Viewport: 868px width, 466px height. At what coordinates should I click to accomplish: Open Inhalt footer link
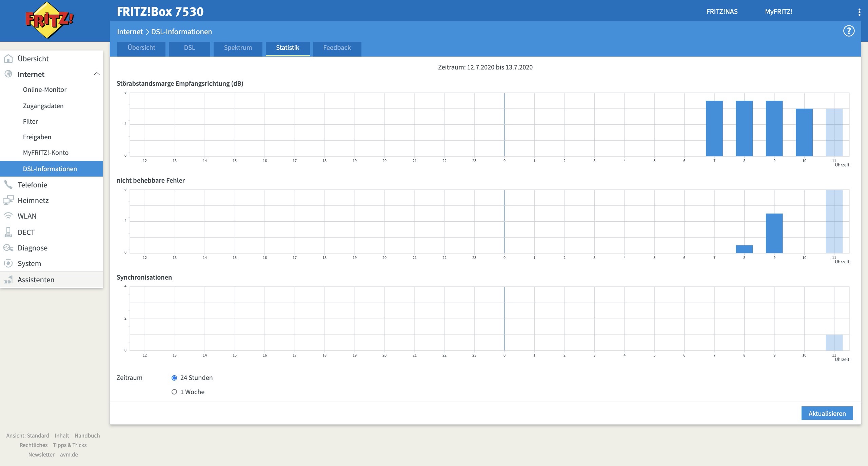(62, 435)
